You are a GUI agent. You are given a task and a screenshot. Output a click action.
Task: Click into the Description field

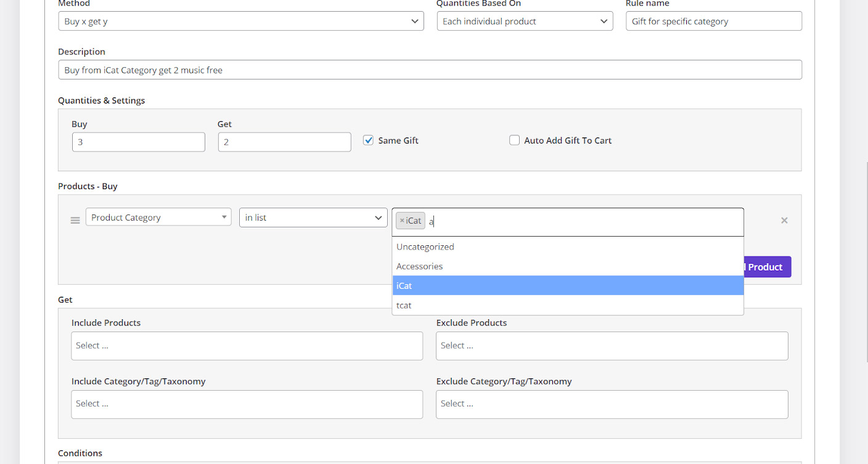coord(430,70)
